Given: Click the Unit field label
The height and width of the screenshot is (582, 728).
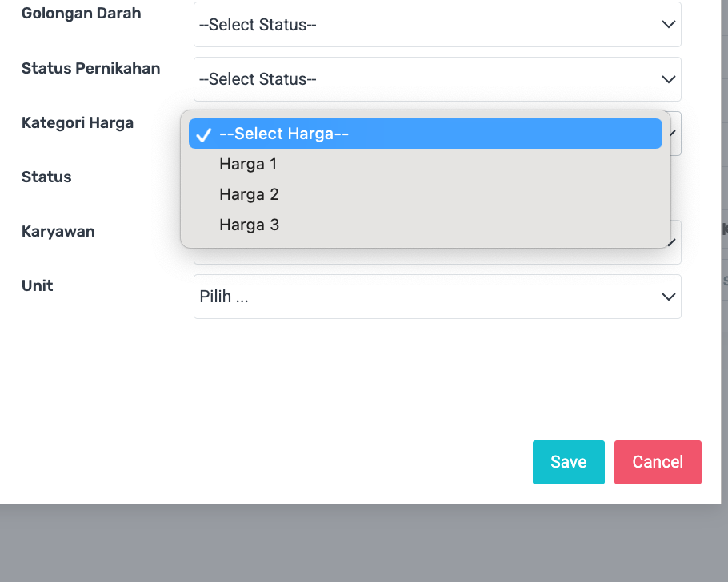Looking at the screenshot, I should [38, 285].
